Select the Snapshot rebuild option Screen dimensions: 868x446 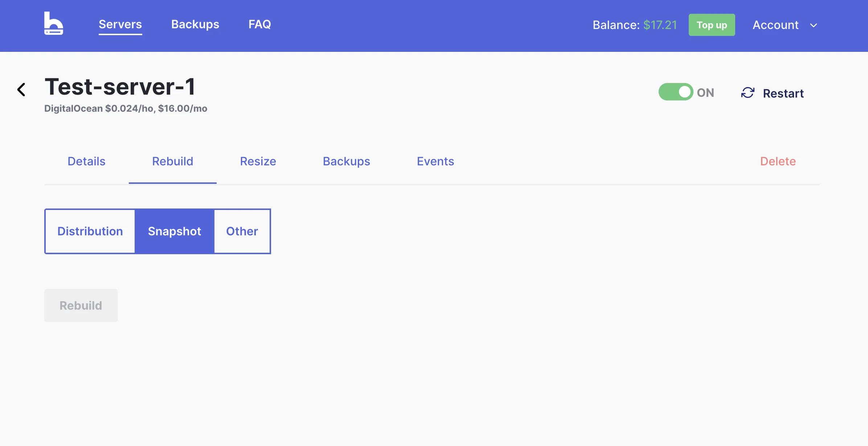(175, 231)
